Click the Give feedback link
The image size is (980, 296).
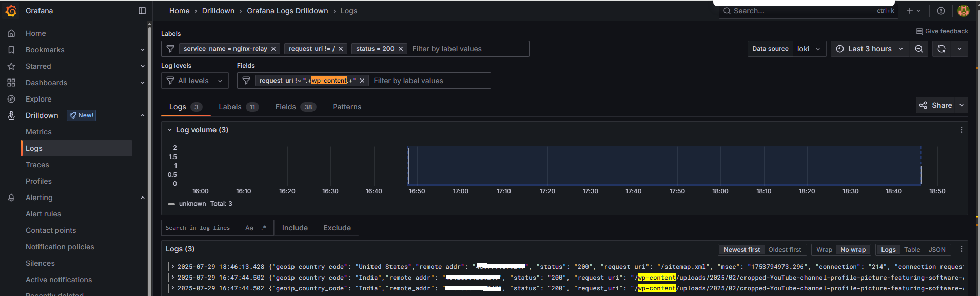coord(942,31)
